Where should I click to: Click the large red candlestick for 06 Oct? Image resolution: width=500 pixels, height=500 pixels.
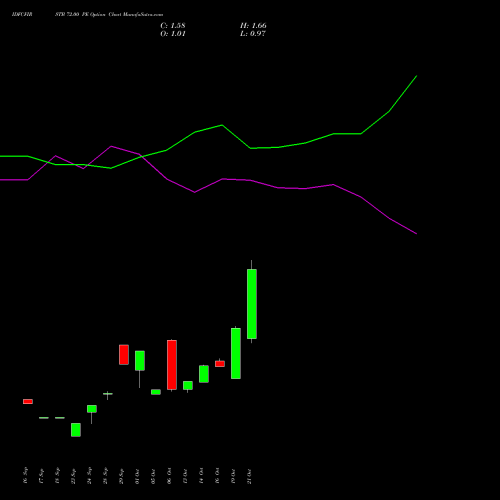[172, 365]
